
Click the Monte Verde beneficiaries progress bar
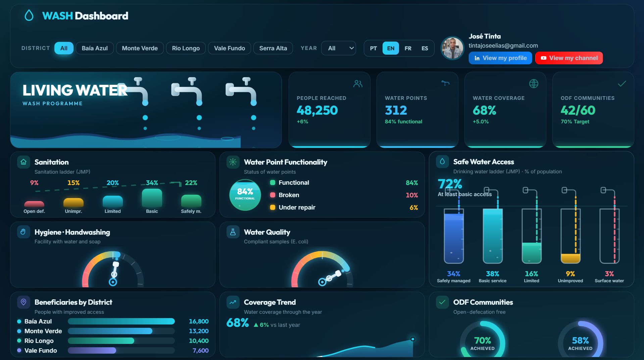pos(121,331)
